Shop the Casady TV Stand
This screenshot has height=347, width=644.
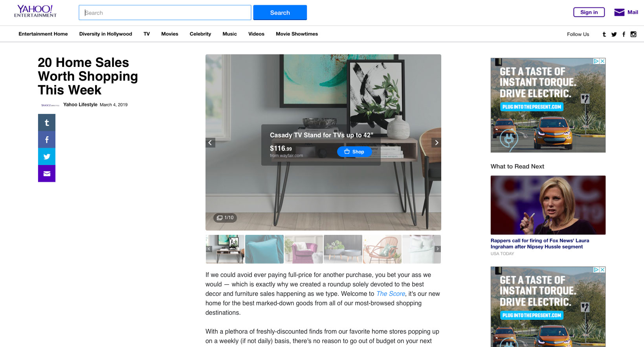[354, 152]
